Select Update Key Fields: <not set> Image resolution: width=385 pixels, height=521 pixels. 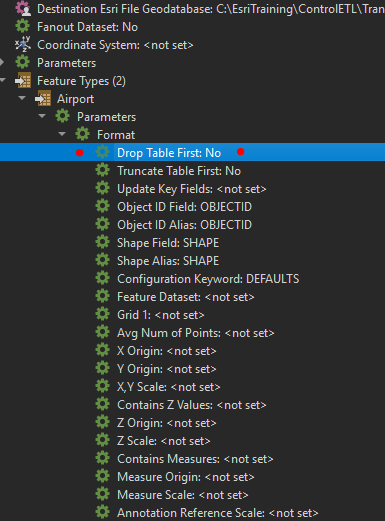pos(192,189)
